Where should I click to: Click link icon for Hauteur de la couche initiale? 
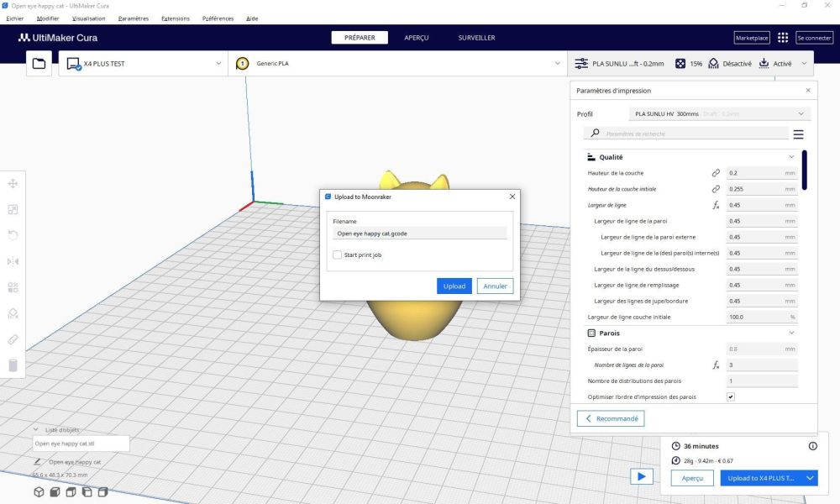point(716,189)
